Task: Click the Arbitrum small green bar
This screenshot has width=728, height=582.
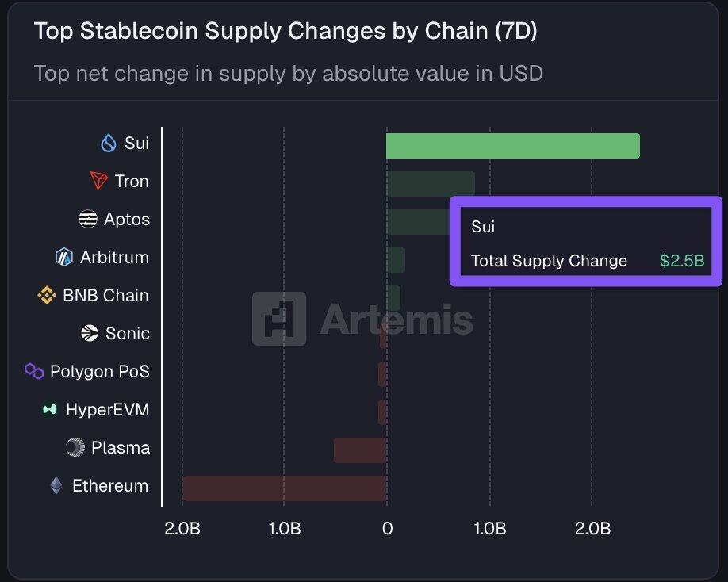Action: (x=396, y=260)
